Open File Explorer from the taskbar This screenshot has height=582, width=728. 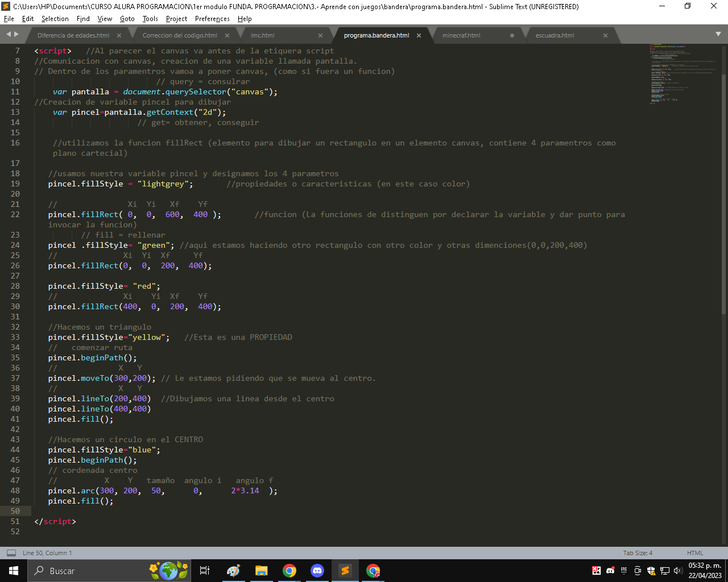pyautogui.click(x=261, y=571)
